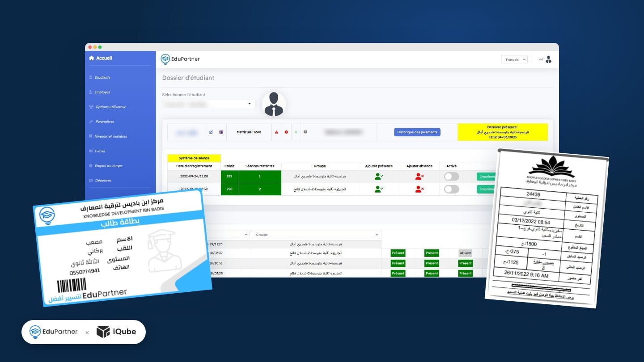Add presence for the 750 credit row

click(379, 189)
